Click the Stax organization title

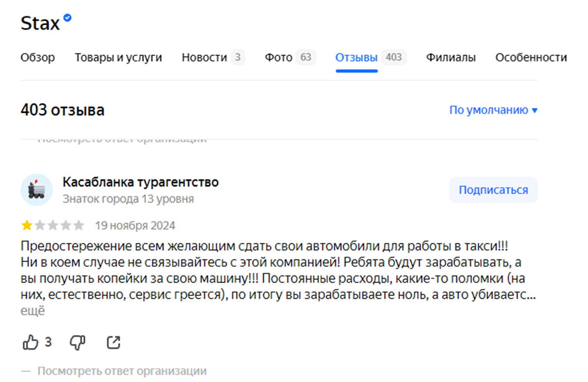[x=40, y=23]
